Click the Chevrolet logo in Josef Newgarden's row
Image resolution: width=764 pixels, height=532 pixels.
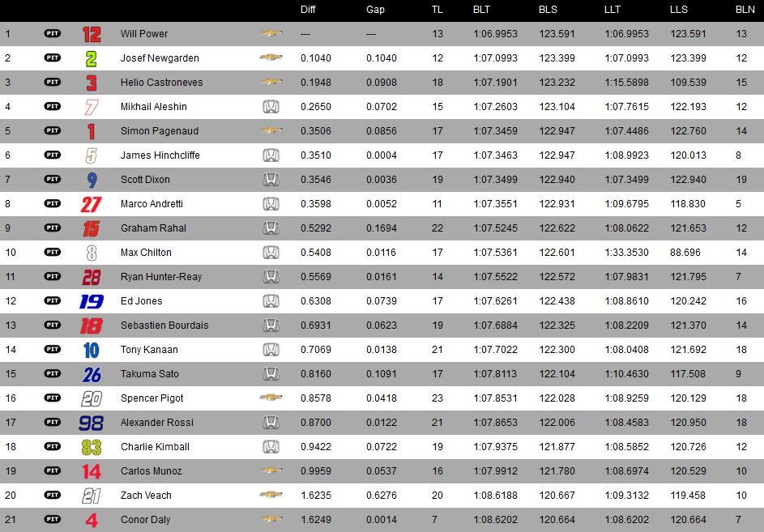coord(271,57)
